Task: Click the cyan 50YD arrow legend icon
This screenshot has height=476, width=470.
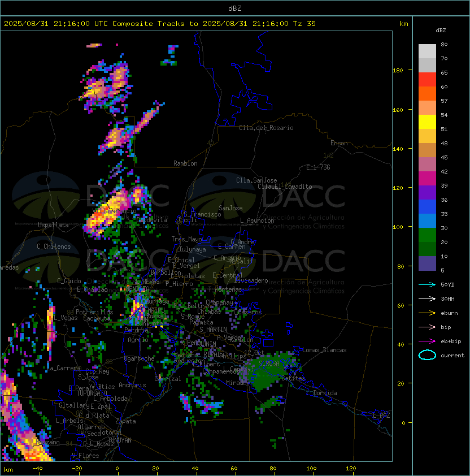Action: point(427,285)
